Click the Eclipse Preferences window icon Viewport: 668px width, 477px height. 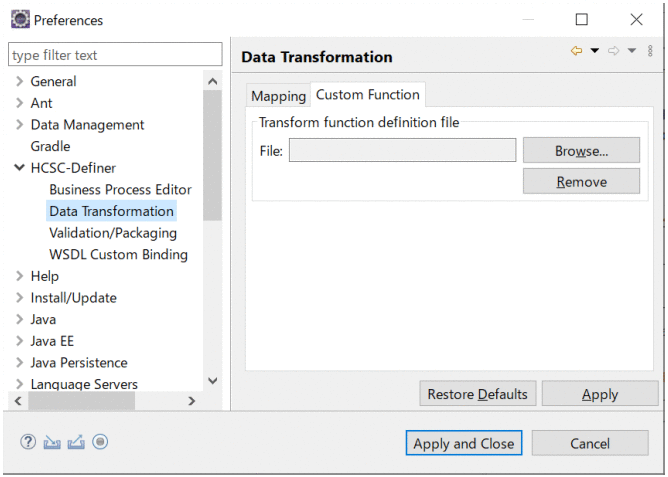(x=19, y=20)
